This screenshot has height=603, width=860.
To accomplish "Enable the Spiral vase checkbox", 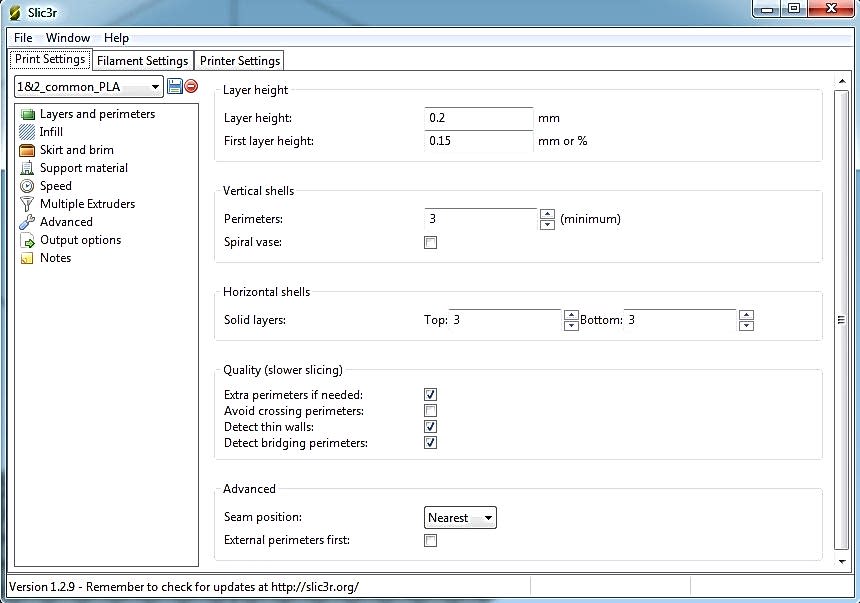I will pyautogui.click(x=431, y=242).
